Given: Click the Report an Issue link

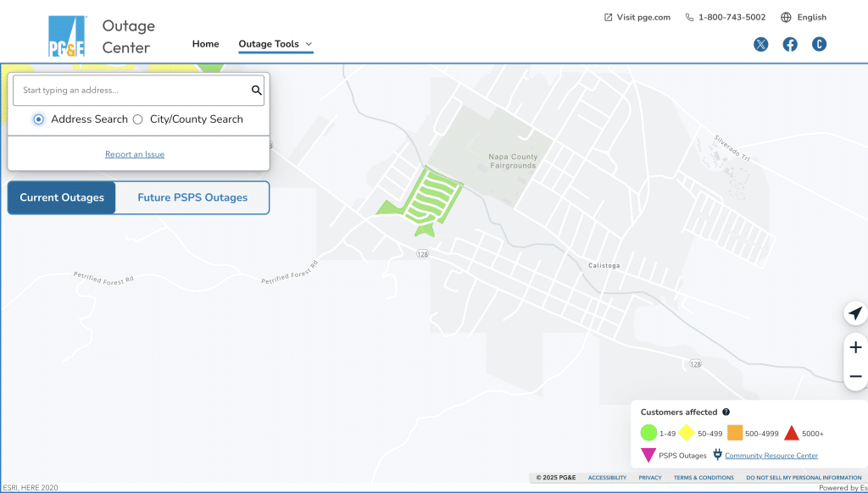Looking at the screenshot, I should click(135, 154).
